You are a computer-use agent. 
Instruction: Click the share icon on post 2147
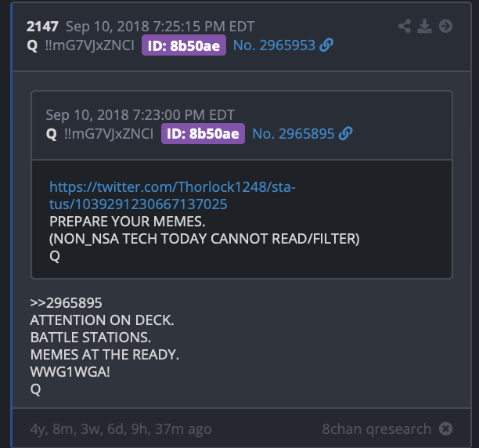405,26
